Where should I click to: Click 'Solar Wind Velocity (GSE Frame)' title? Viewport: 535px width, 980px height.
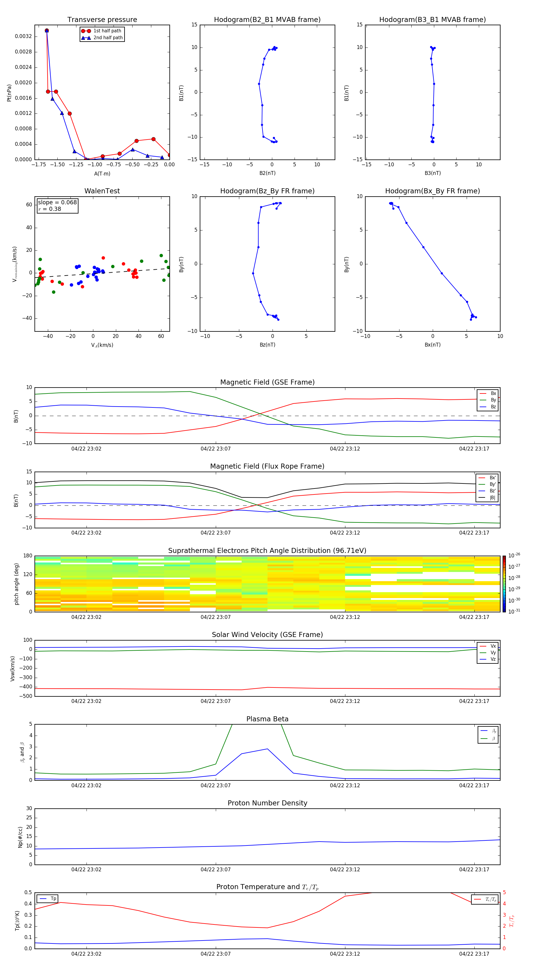pyautogui.click(x=267, y=635)
